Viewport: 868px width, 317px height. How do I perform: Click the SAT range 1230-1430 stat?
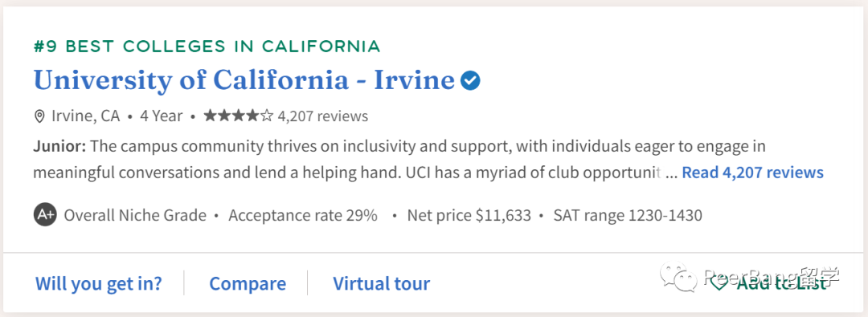point(628,214)
